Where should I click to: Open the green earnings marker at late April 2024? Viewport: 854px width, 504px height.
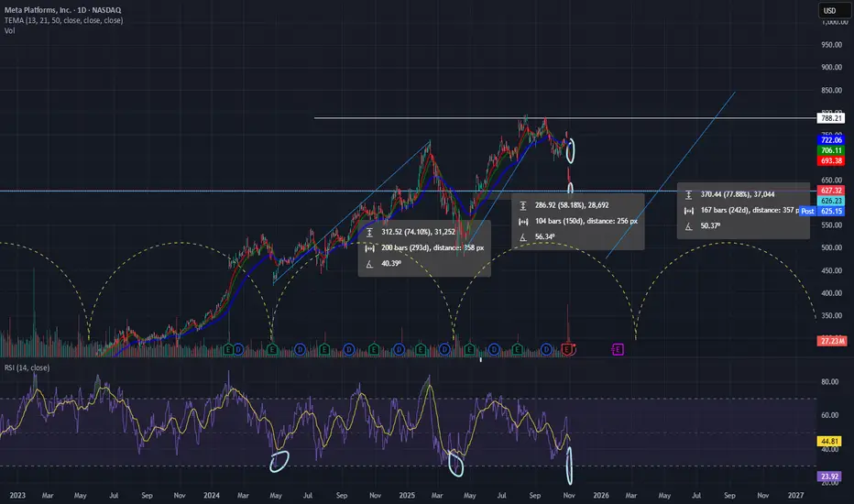pyautogui.click(x=272, y=349)
